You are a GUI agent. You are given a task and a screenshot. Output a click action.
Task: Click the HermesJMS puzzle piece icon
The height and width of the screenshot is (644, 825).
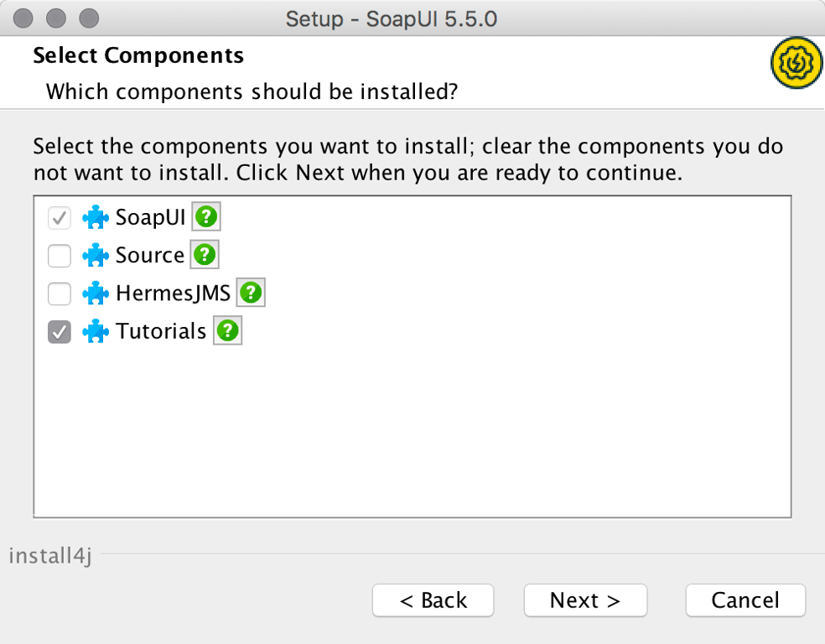(x=96, y=293)
